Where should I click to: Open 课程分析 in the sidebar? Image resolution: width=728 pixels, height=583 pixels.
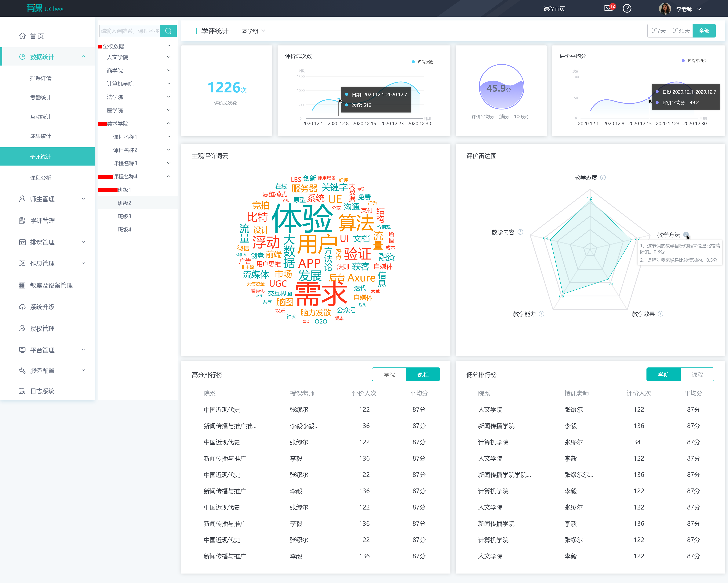click(41, 177)
